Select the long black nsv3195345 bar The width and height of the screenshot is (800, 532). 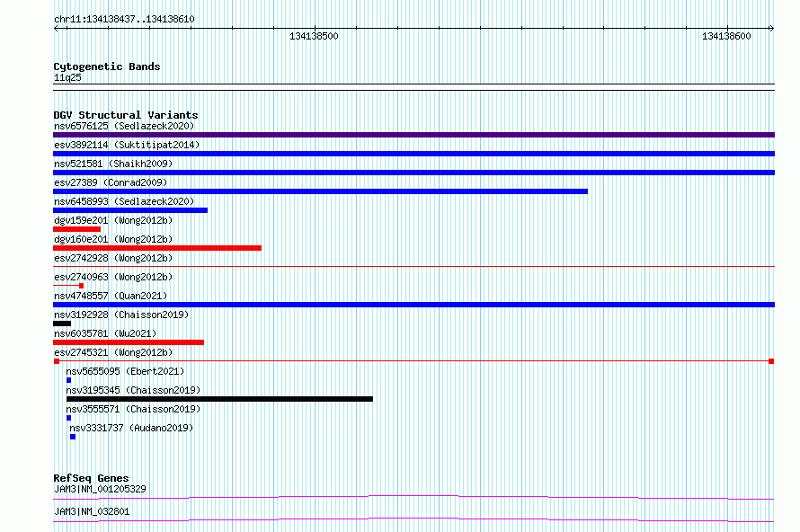click(219, 399)
